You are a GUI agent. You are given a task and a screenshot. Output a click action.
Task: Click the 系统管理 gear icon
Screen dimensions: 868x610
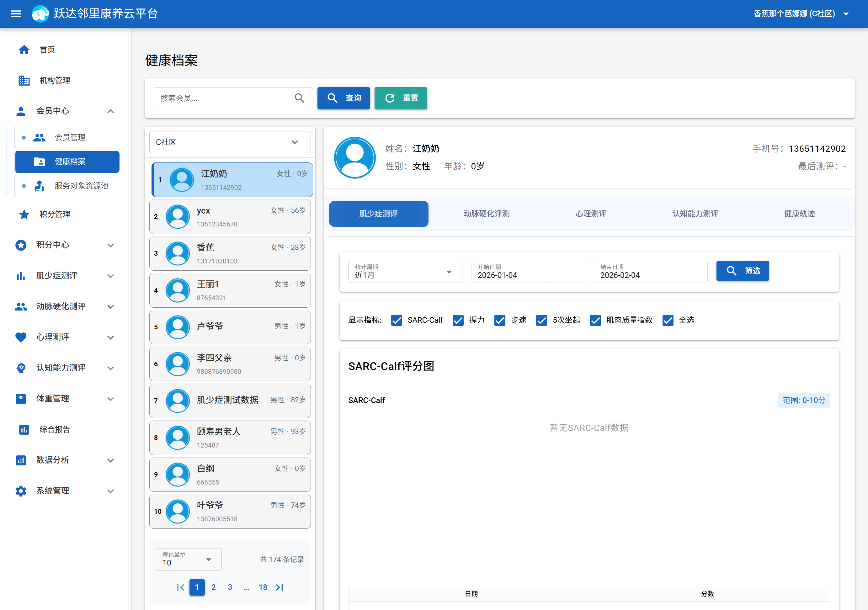click(21, 491)
